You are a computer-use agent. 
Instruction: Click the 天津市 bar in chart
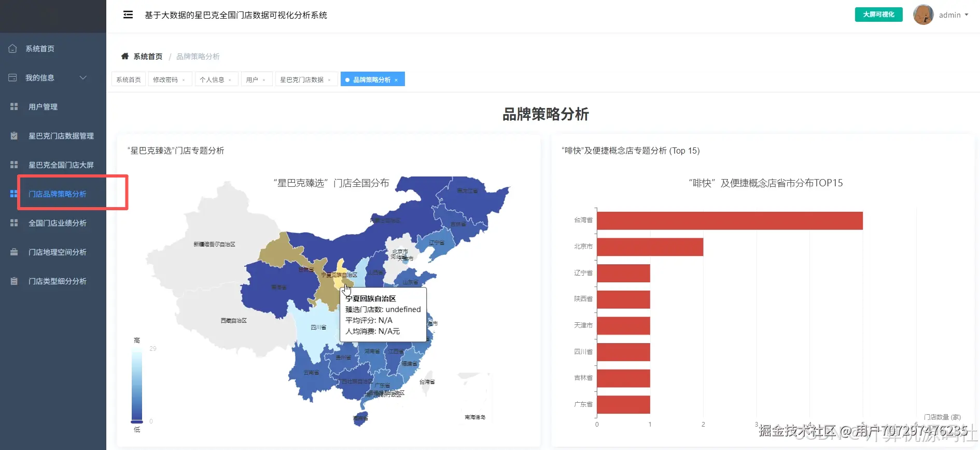pyautogui.click(x=624, y=325)
